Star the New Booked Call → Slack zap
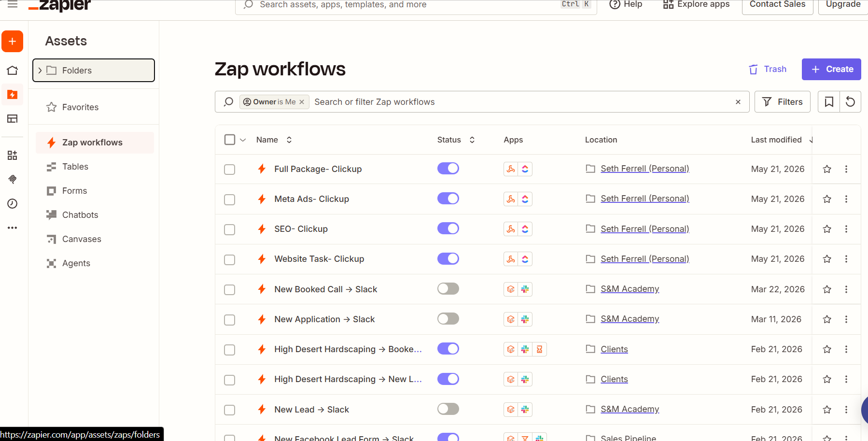The width and height of the screenshot is (868, 441). coord(827,289)
